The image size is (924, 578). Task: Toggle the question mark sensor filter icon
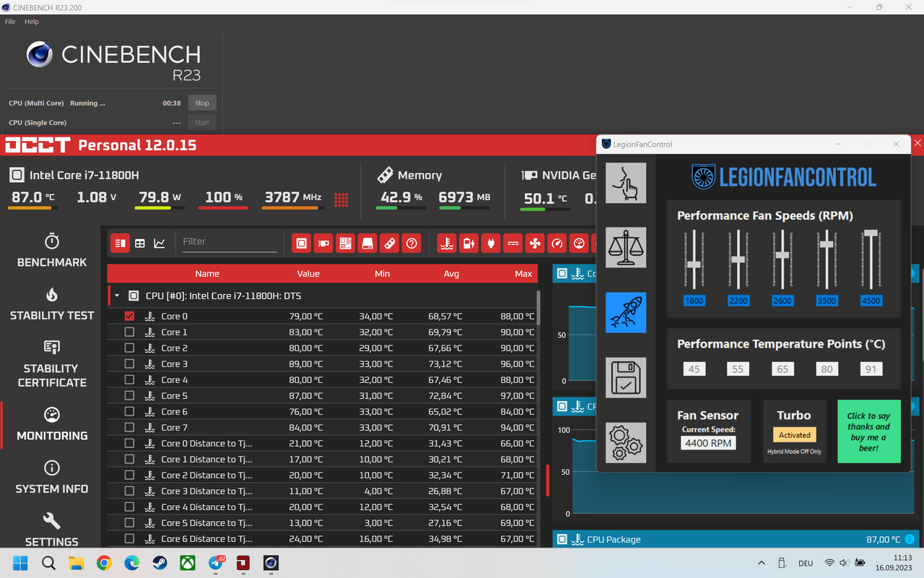pos(411,243)
